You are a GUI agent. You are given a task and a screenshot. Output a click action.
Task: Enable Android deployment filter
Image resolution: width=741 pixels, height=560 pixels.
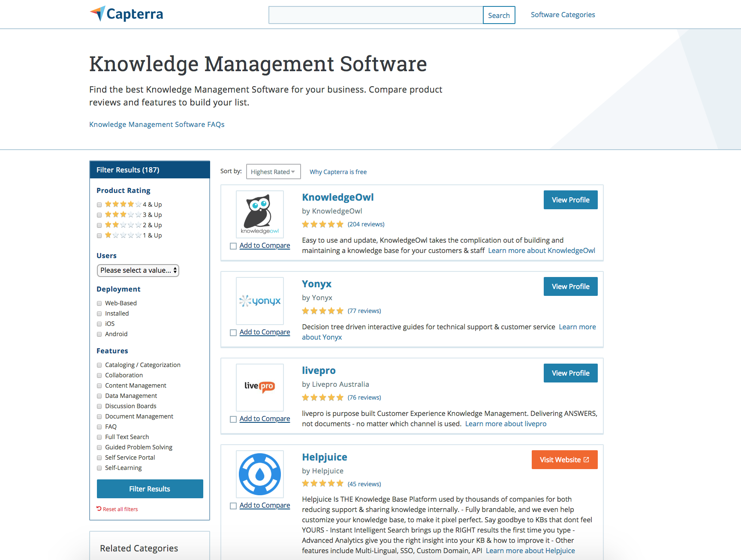(99, 334)
